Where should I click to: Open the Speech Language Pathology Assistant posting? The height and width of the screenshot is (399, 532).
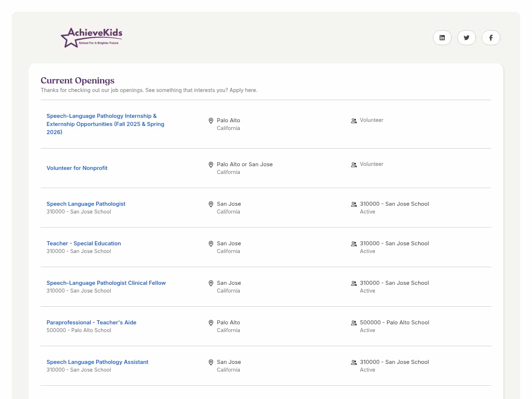coord(97,362)
